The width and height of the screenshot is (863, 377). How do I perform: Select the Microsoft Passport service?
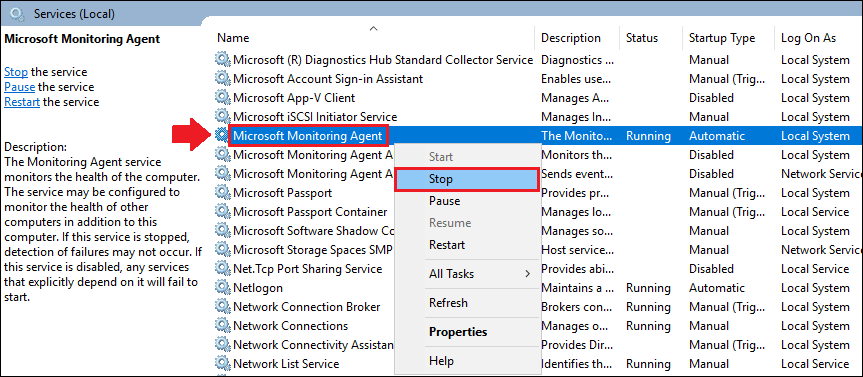tap(282, 193)
